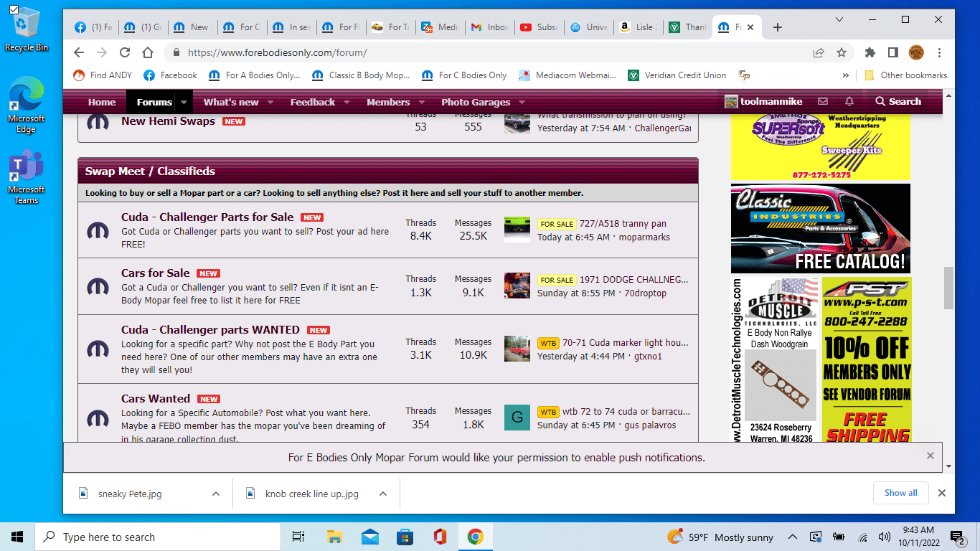The height and width of the screenshot is (551, 980).
Task: Click the volume speaker tray icon
Action: [884, 537]
